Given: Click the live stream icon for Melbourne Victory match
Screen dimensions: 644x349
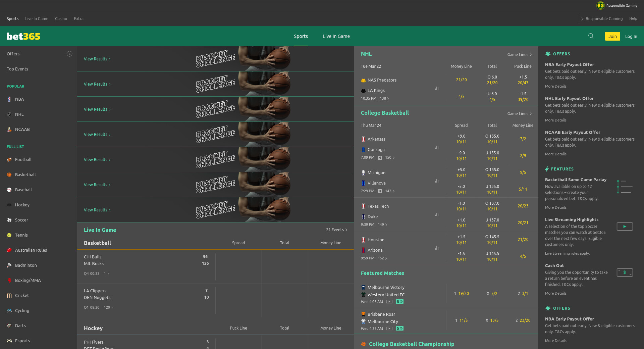Looking at the screenshot, I should [x=389, y=302].
